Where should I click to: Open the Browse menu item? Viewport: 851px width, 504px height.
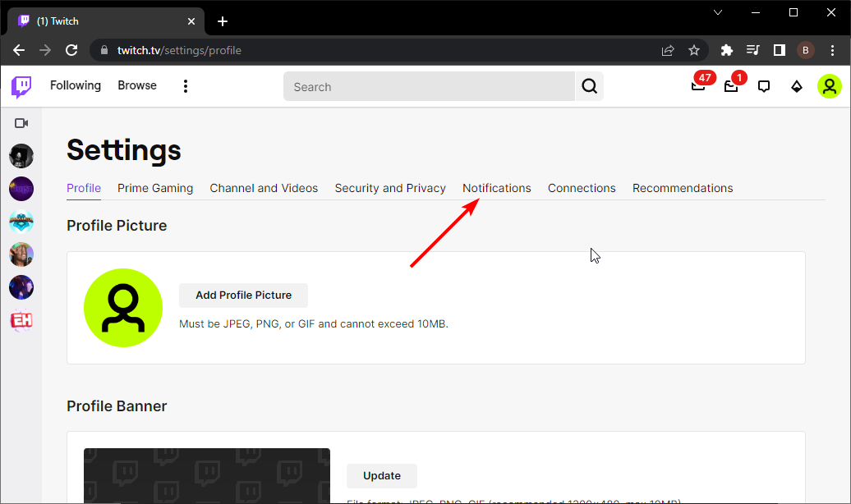(136, 85)
